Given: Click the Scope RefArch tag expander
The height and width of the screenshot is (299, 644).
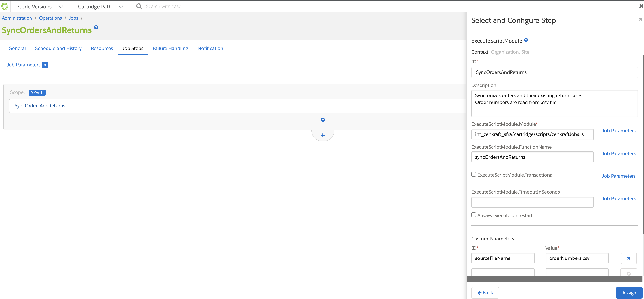Looking at the screenshot, I should (x=37, y=92).
